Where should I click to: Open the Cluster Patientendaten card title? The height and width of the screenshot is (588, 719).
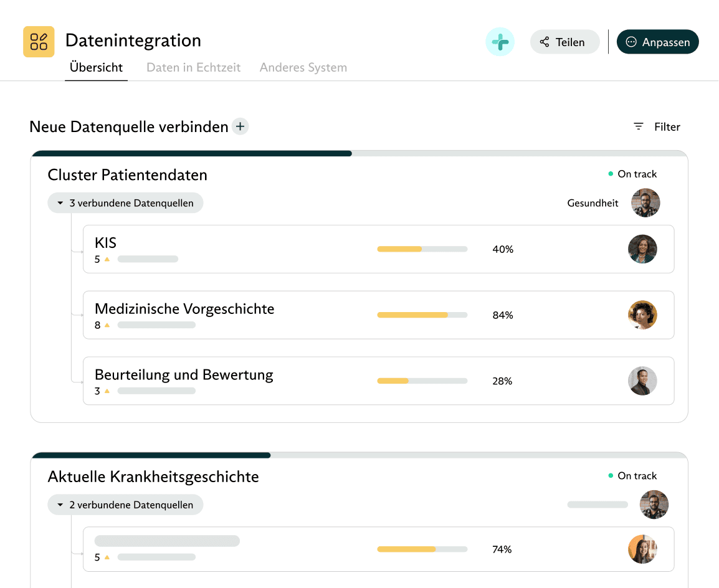coord(127,175)
